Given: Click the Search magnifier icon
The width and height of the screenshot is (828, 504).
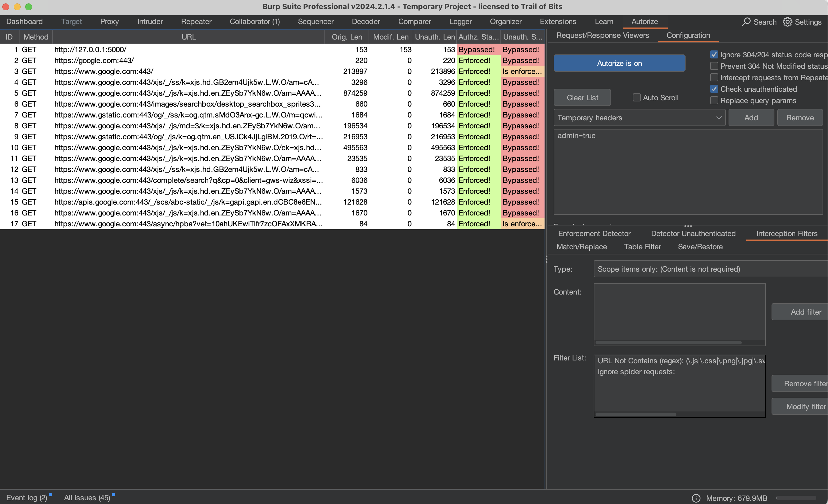Looking at the screenshot, I should click(746, 22).
